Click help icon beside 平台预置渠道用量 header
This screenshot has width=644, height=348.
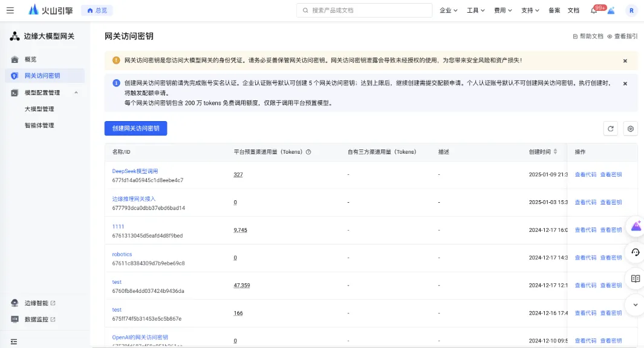(308, 152)
